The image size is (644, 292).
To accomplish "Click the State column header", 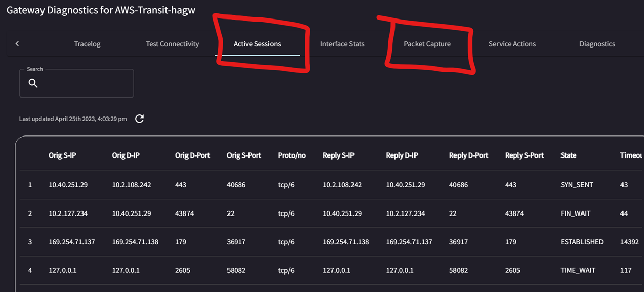I will coord(569,155).
